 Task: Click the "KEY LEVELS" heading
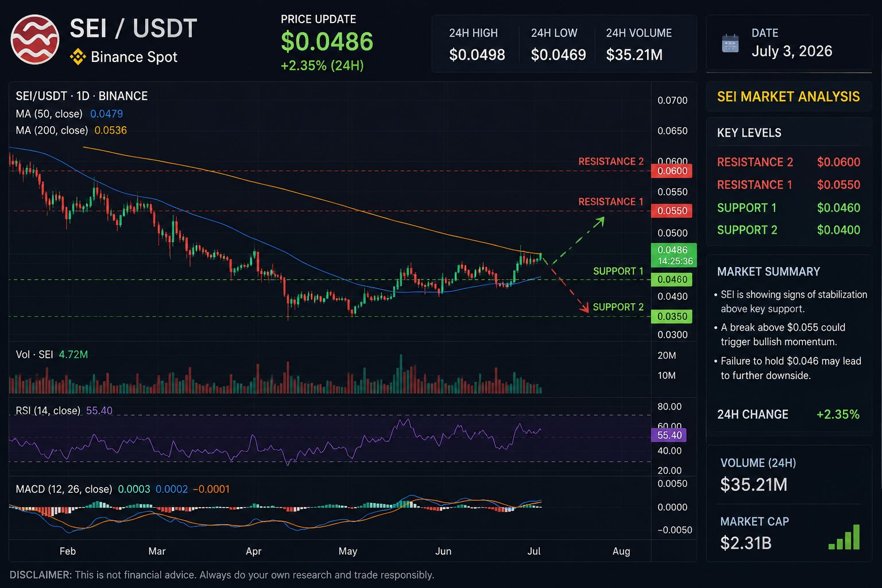749,133
